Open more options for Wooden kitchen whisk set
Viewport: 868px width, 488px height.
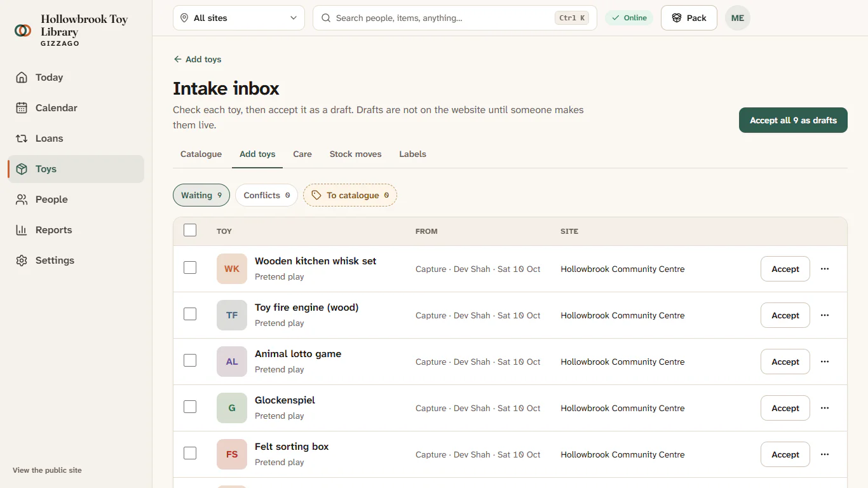click(x=825, y=269)
